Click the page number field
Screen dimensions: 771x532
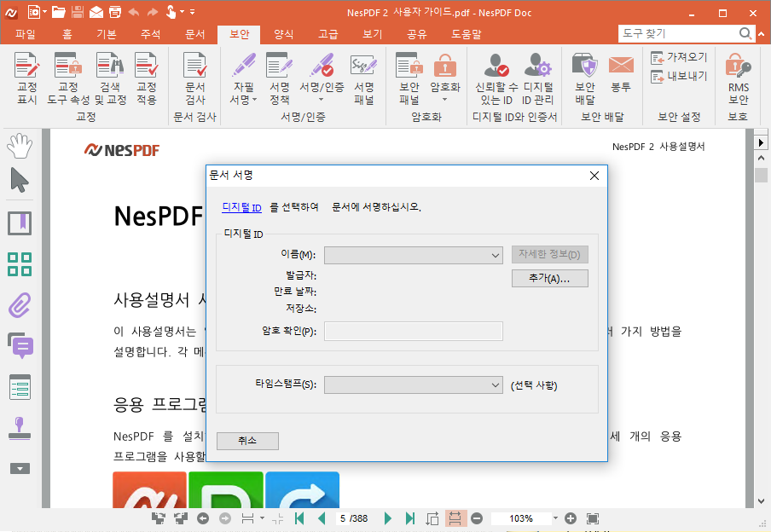point(343,518)
